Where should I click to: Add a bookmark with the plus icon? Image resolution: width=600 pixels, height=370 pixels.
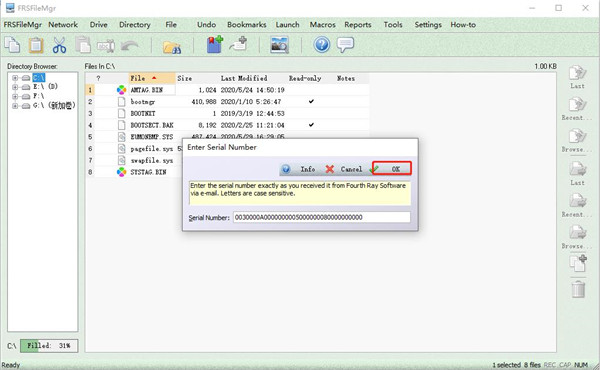coord(215,44)
